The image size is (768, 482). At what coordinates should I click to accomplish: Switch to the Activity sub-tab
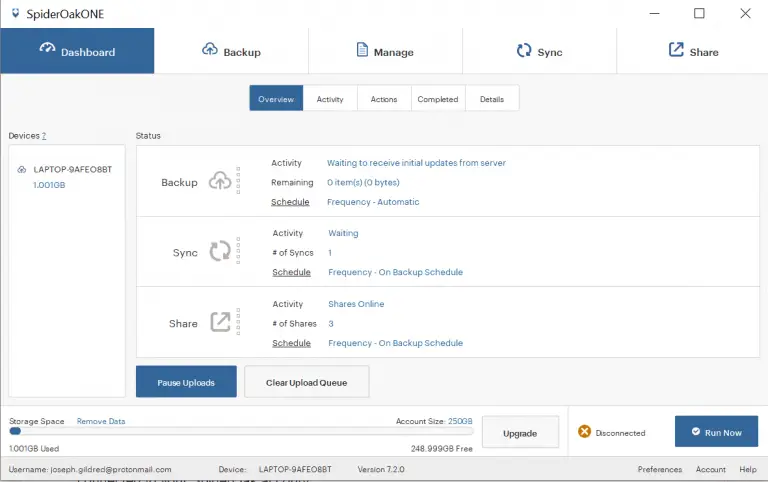click(x=330, y=98)
